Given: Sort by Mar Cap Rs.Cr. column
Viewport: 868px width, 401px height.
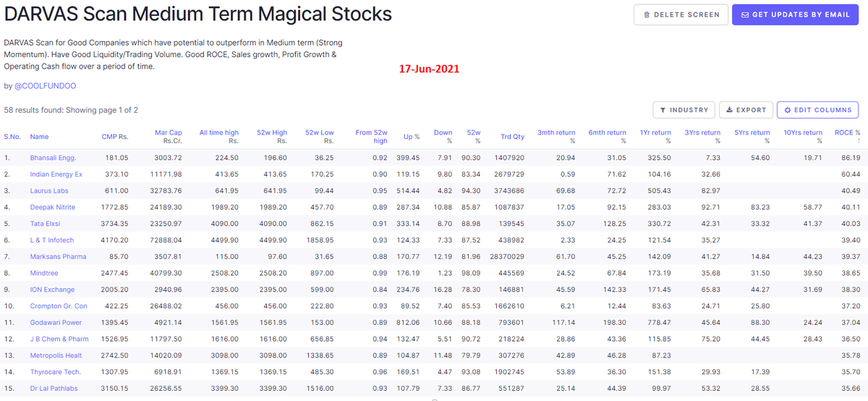Looking at the screenshot, I should pos(169,137).
